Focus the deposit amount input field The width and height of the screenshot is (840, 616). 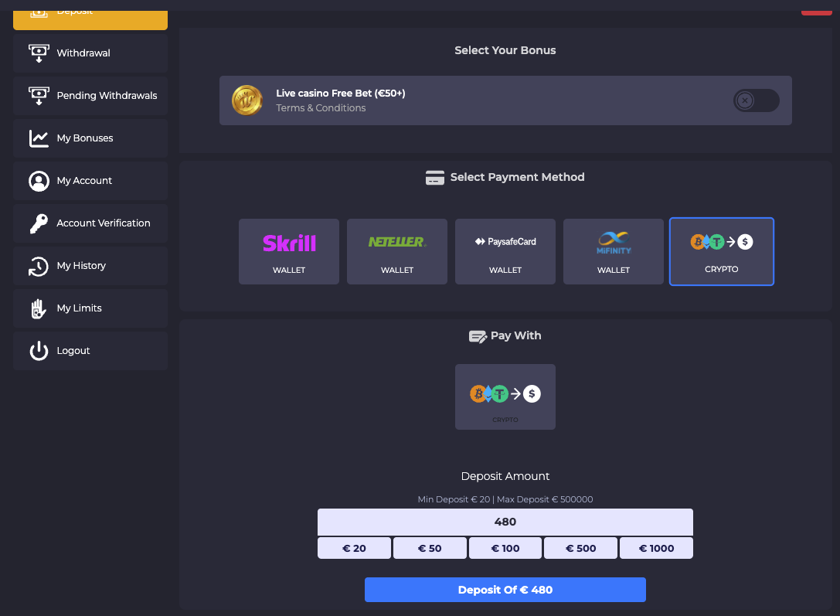click(505, 522)
